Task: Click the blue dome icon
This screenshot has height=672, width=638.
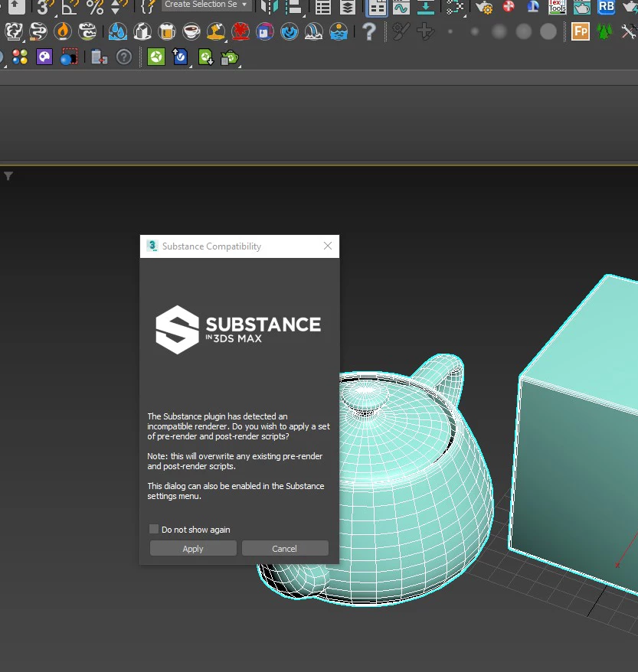Action: (533, 6)
